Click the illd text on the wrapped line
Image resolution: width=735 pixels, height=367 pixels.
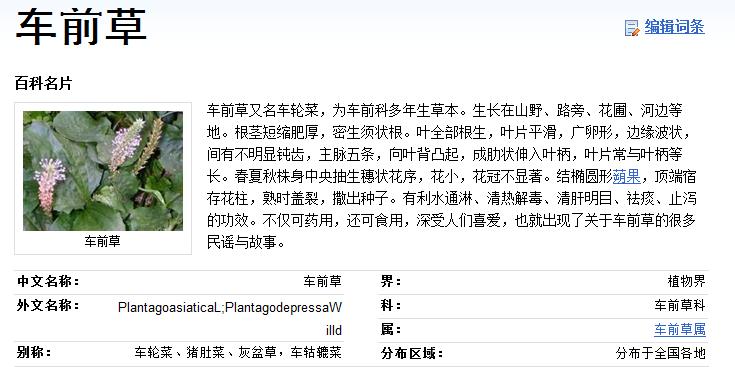[334, 330]
